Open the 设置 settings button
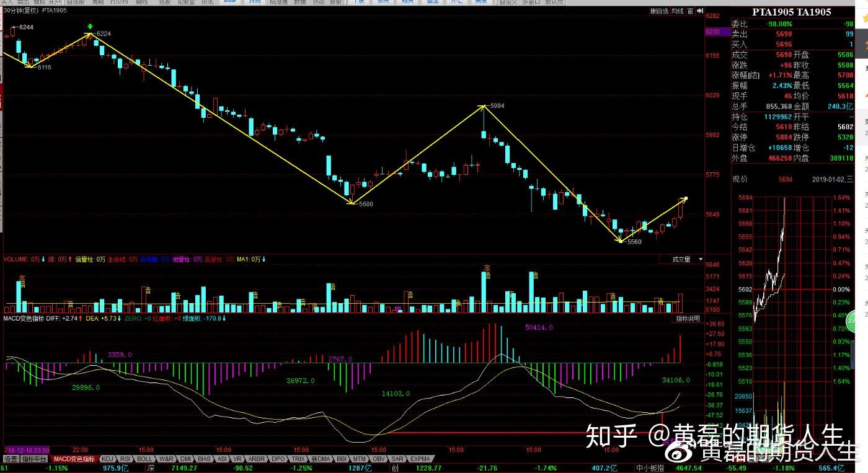This screenshot has width=868, height=473. [11, 459]
